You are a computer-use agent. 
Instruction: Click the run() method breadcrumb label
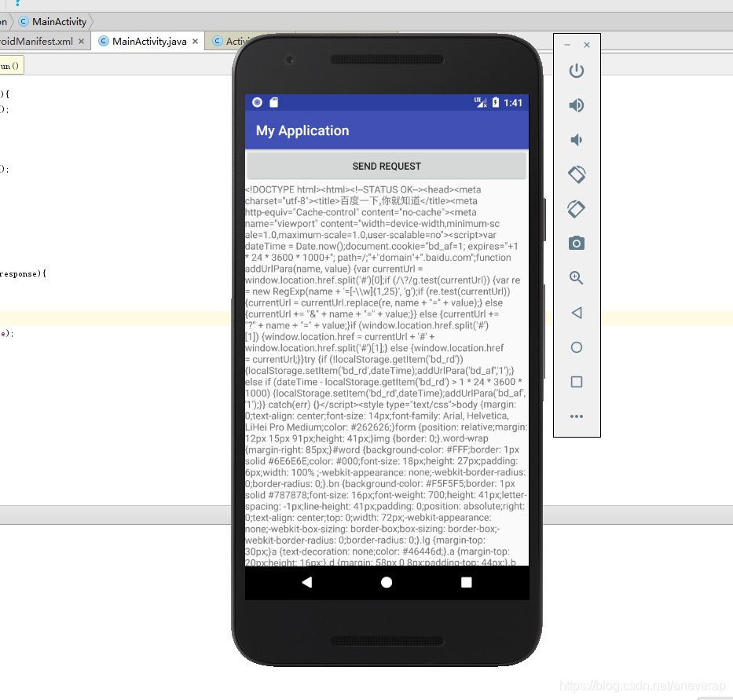tap(10, 65)
